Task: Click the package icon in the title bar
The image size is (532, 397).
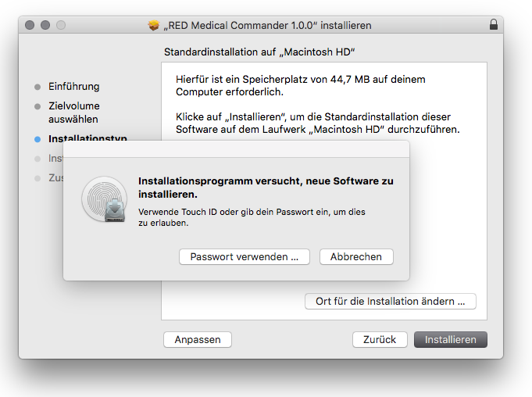Action: [x=154, y=25]
